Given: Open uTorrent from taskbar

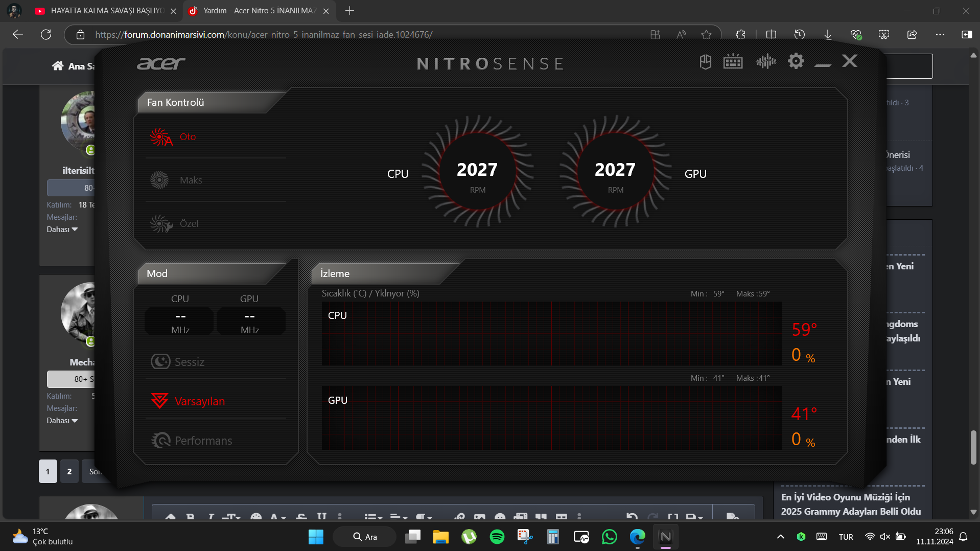Looking at the screenshot, I should (x=469, y=537).
